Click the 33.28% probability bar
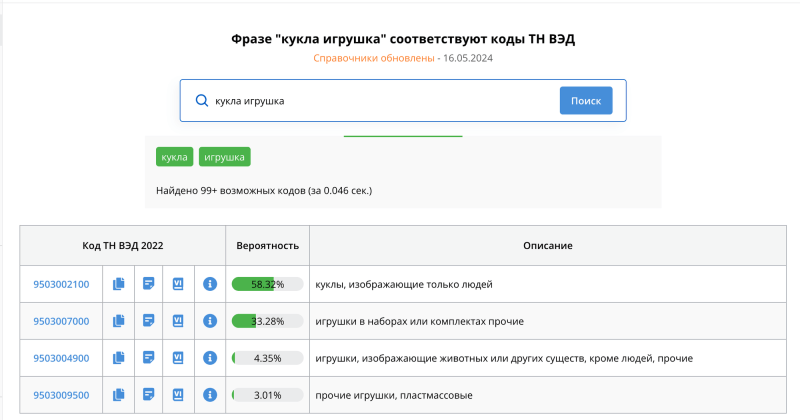This screenshot has width=800, height=420. coord(267,321)
